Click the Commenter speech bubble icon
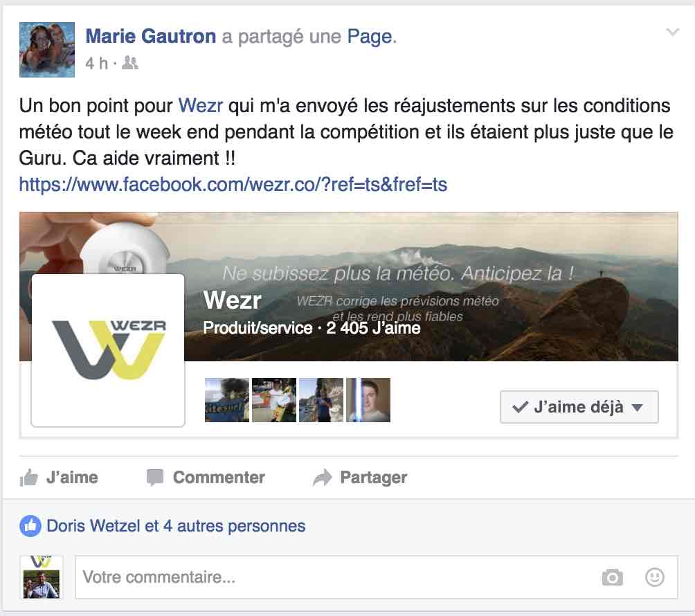 (155, 478)
